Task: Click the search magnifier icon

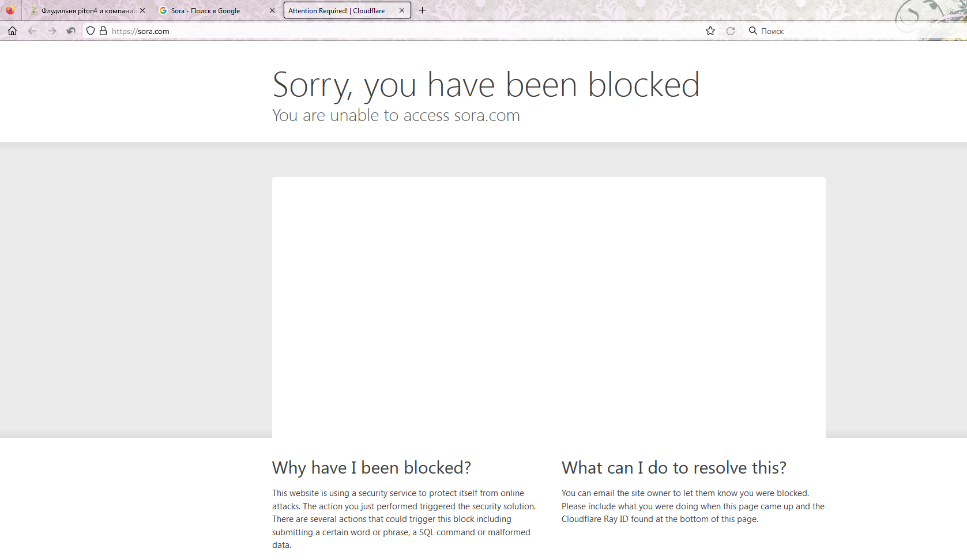Action: 752,31
